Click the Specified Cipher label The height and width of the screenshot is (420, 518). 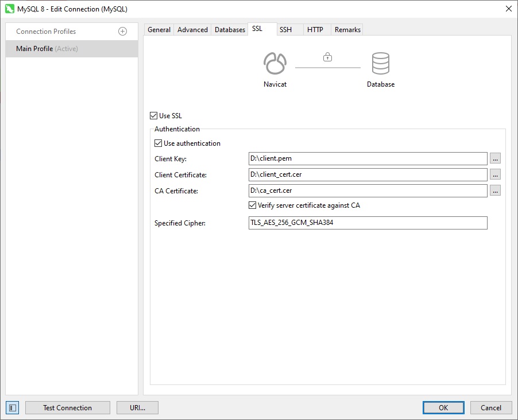coord(180,223)
